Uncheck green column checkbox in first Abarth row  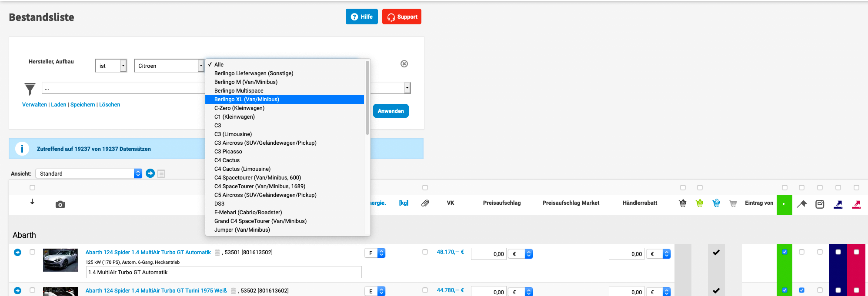click(x=785, y=252)
